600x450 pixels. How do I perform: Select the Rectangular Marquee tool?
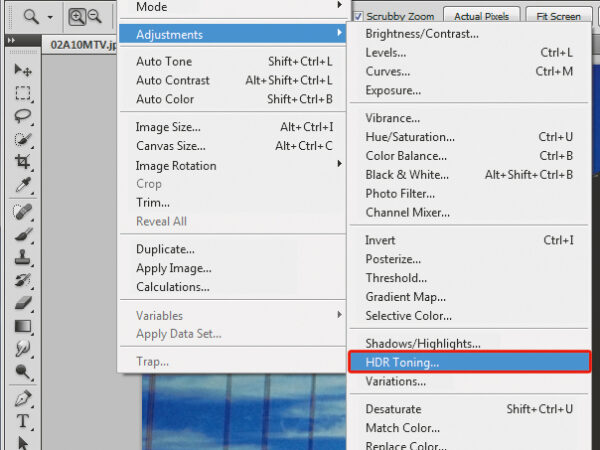coord(23,93)
